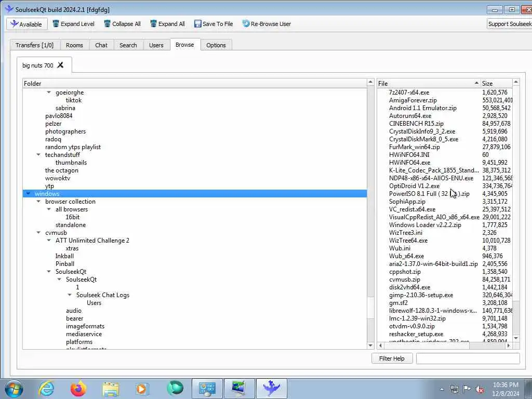The height and width of the screenshot is (399, 532).
Task: Select the pavlo8084 folder
Action: (59, 116)
